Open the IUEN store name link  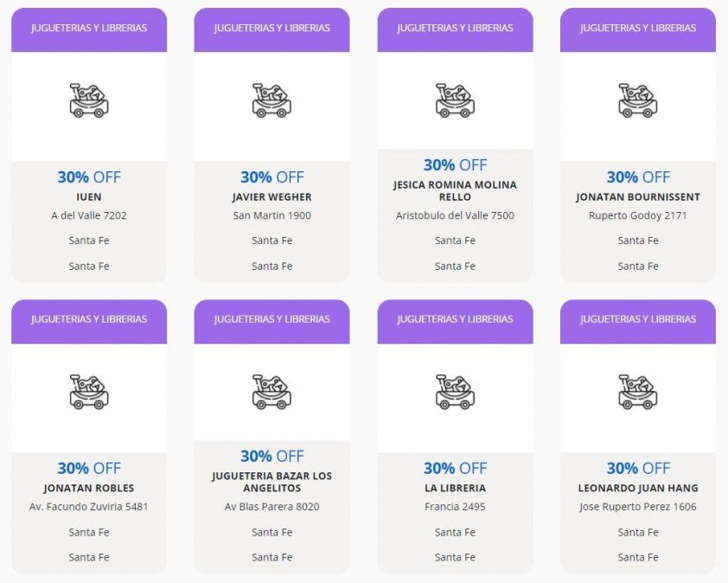(x=89, y=197)
